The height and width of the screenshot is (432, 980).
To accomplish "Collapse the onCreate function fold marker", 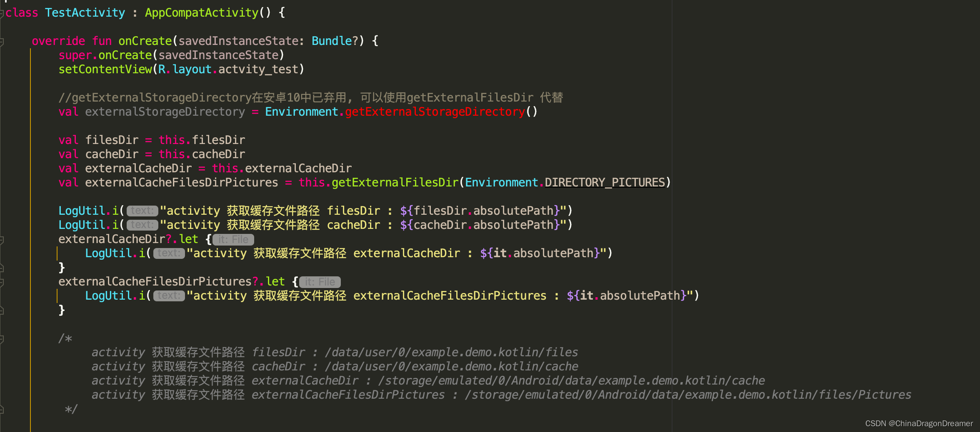I will [x=2, y=42].
